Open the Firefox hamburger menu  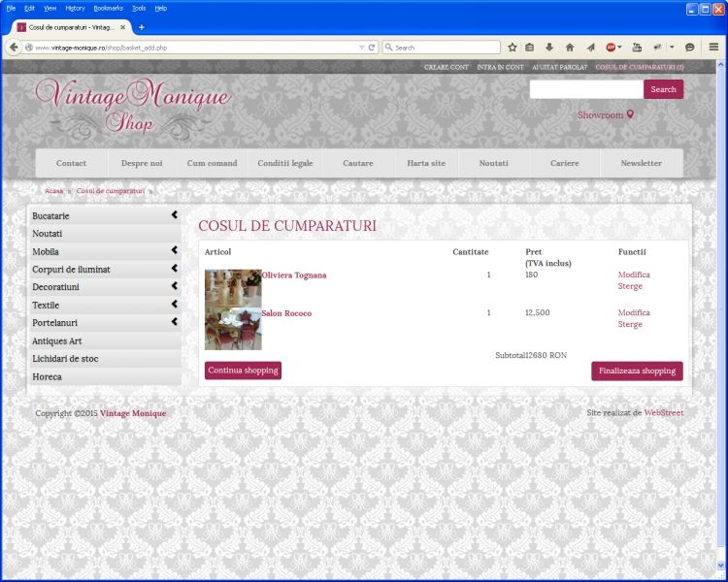713,47
